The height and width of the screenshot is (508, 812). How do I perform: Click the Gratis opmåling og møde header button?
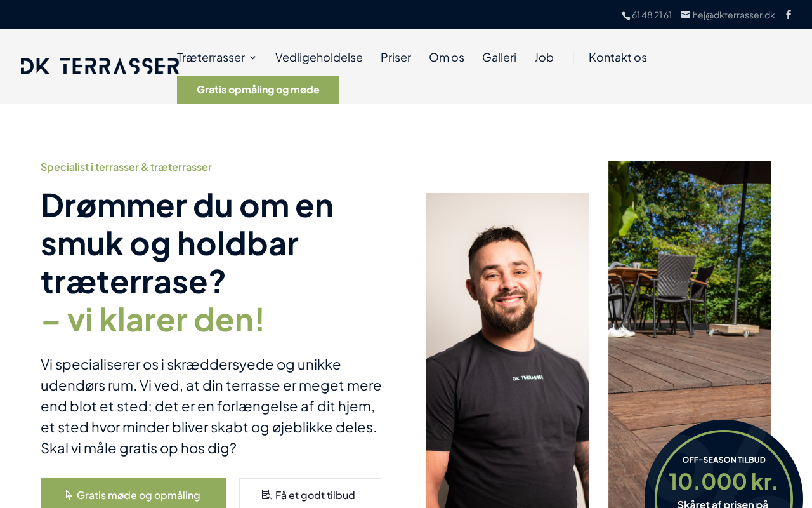tap(258, 90)
